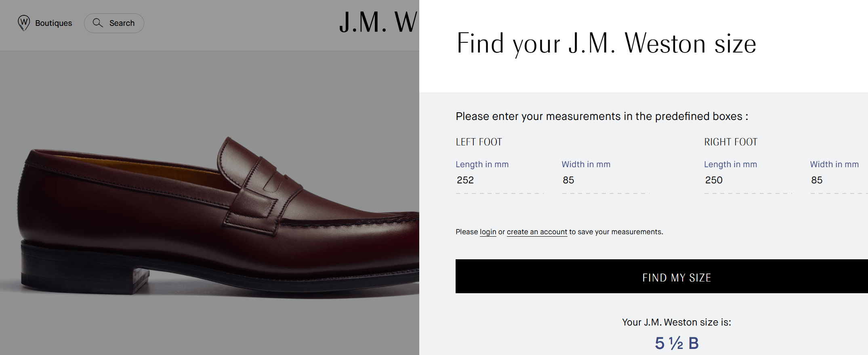Focus the left foot length field
Image resolution: width=868 pixels, height=355 pixels.
coord(499,180)
